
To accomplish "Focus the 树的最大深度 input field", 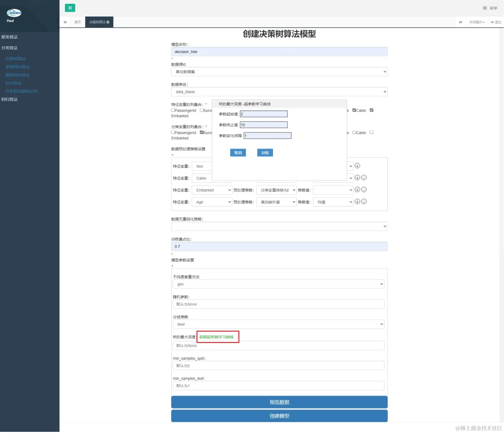I will pyautogui.click(x=278, y=346).
